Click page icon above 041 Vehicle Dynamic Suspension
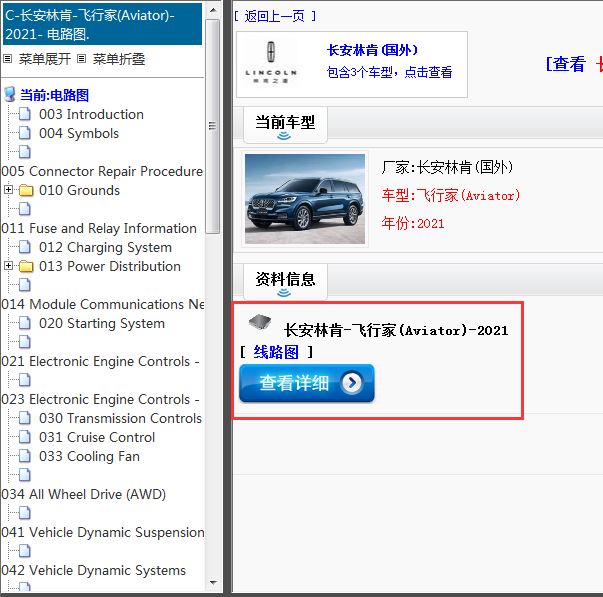This screenshot has width=603, height=597. (25, 513)
